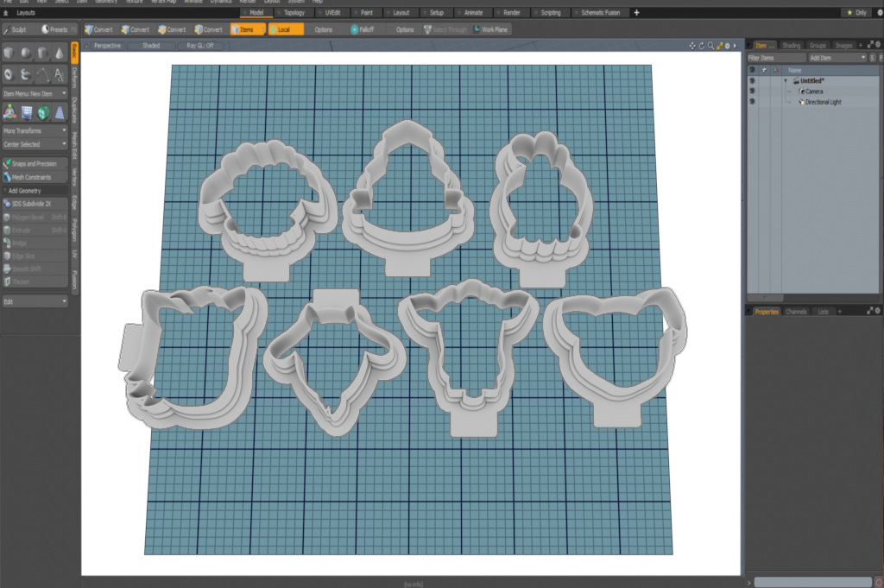Select the cube primitive tool

point(9,54)
